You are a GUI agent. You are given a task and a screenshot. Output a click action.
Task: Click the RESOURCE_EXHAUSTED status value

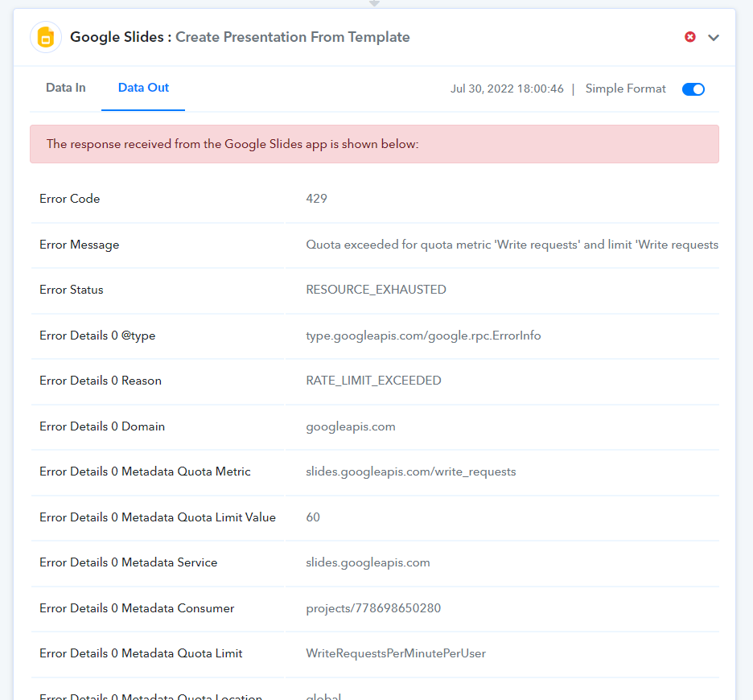pos(376,290)
